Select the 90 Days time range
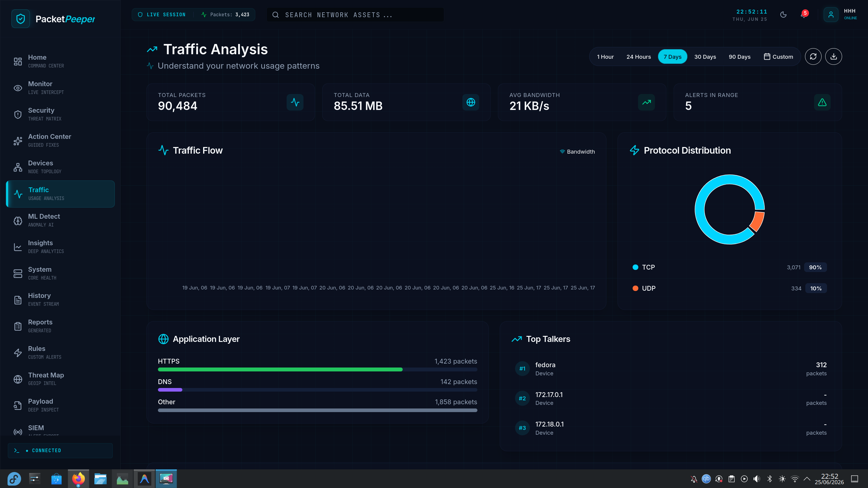The height and width of the screenshot is (488, 868). click(x=740, y=57)
